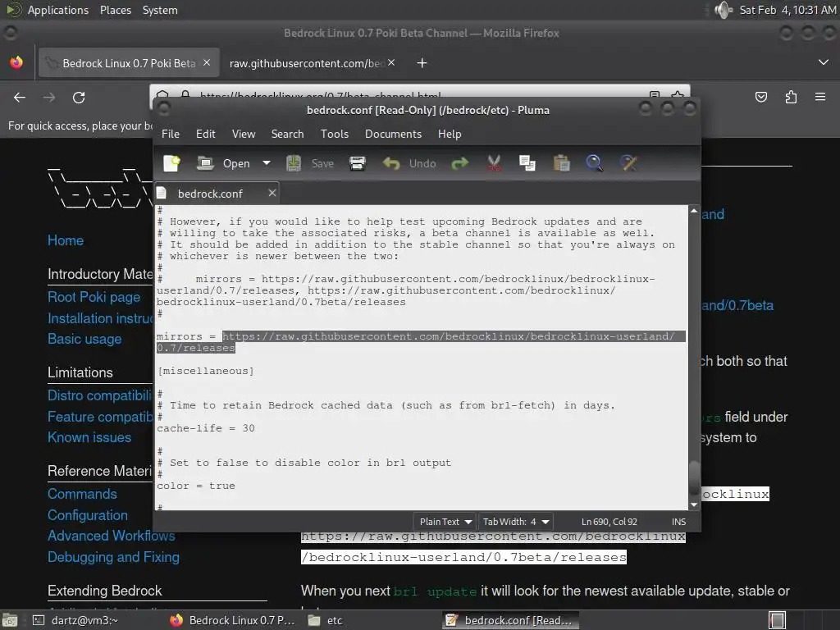The width and height of the screenshot is (840, 630).
Task: Click the show desktop icon in bottom panel
Action: [x=10, y=620]
